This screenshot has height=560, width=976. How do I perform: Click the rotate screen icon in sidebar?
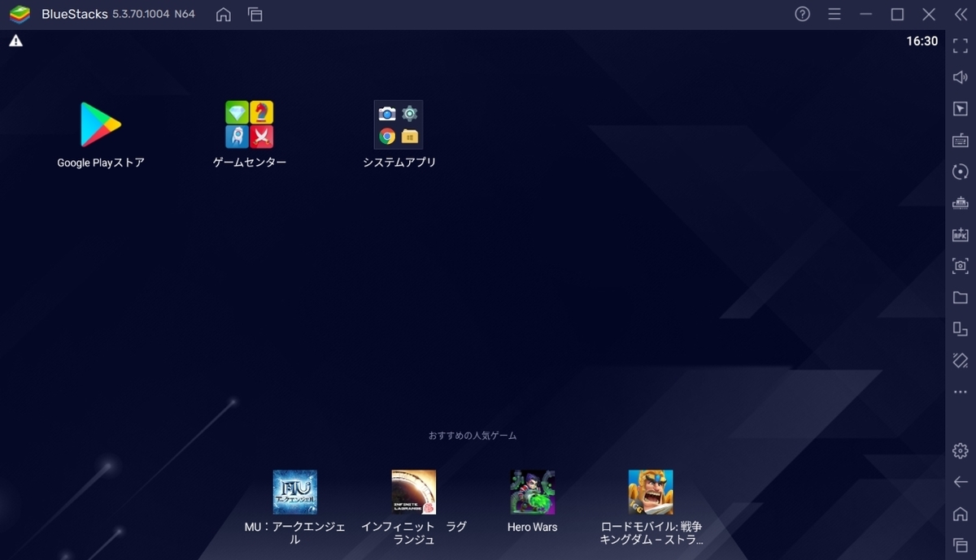tap(961, 328)
